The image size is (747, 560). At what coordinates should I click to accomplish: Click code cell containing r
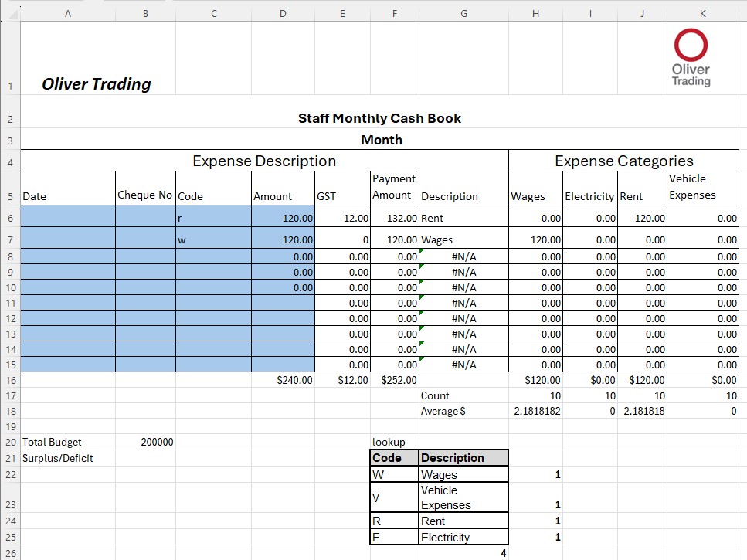213,218
